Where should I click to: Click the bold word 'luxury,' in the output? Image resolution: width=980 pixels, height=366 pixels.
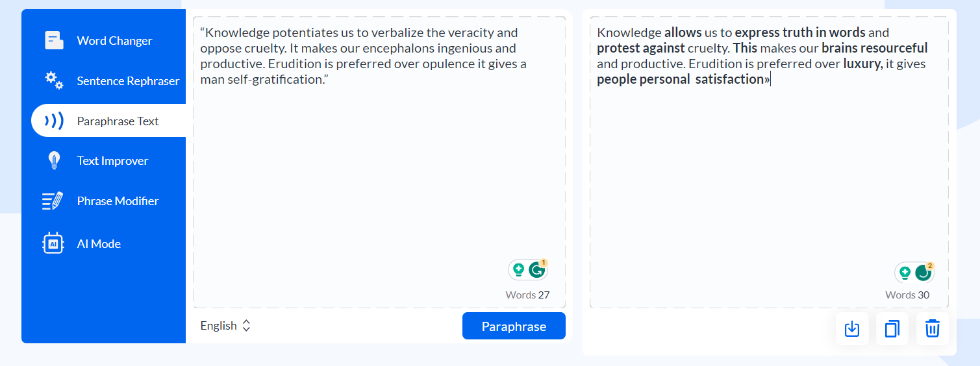[863, 64]
